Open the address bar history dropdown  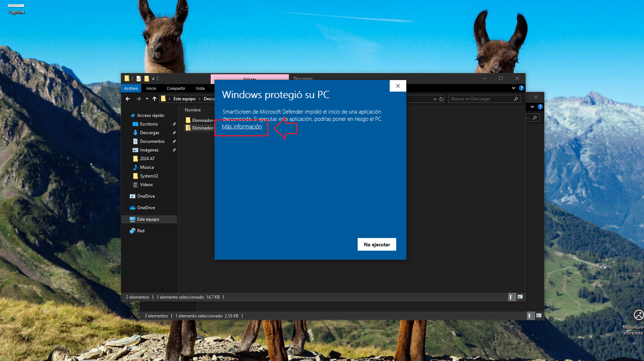[x=435, y=99]
